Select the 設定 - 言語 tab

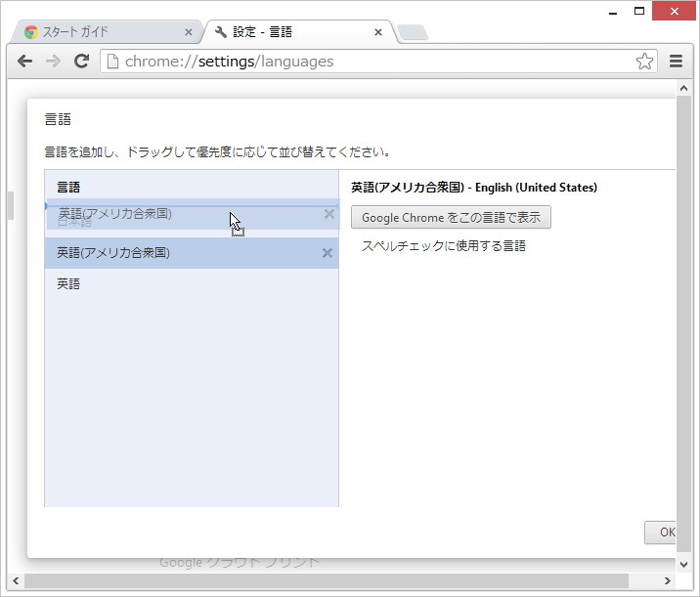tap(298, 31)
